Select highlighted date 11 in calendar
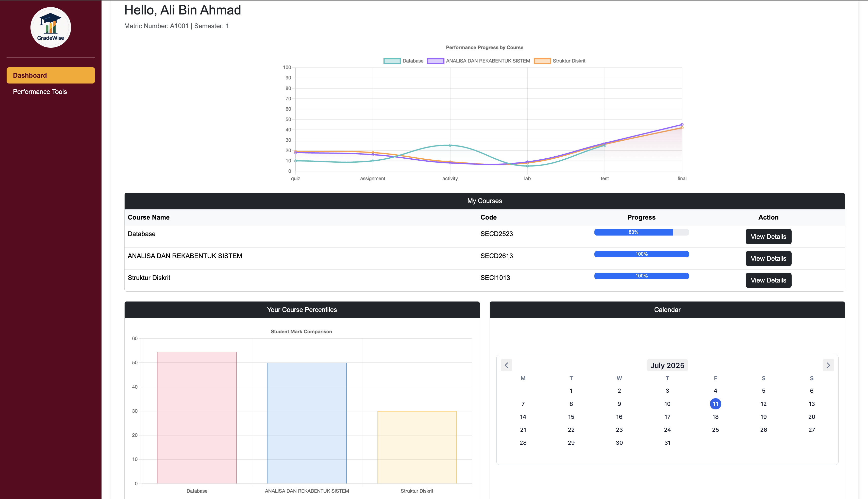Screen dimensions: 868x499 click(715, 404)
